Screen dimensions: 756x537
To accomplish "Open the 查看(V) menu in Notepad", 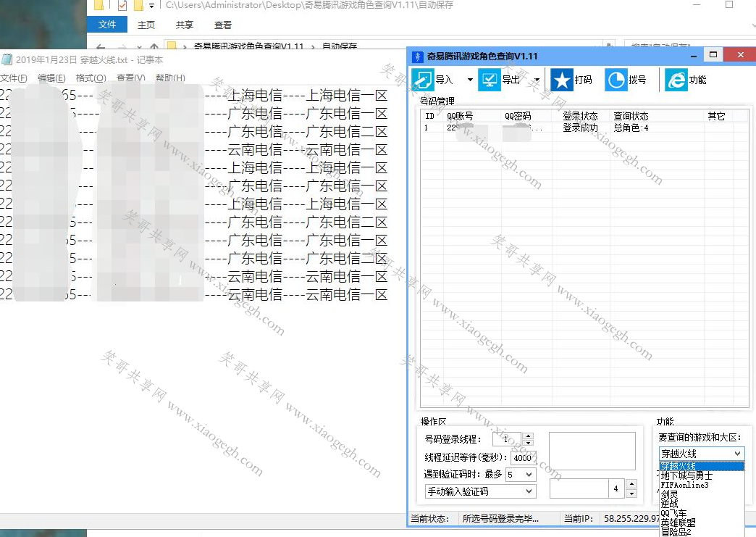I will [130, 78].
